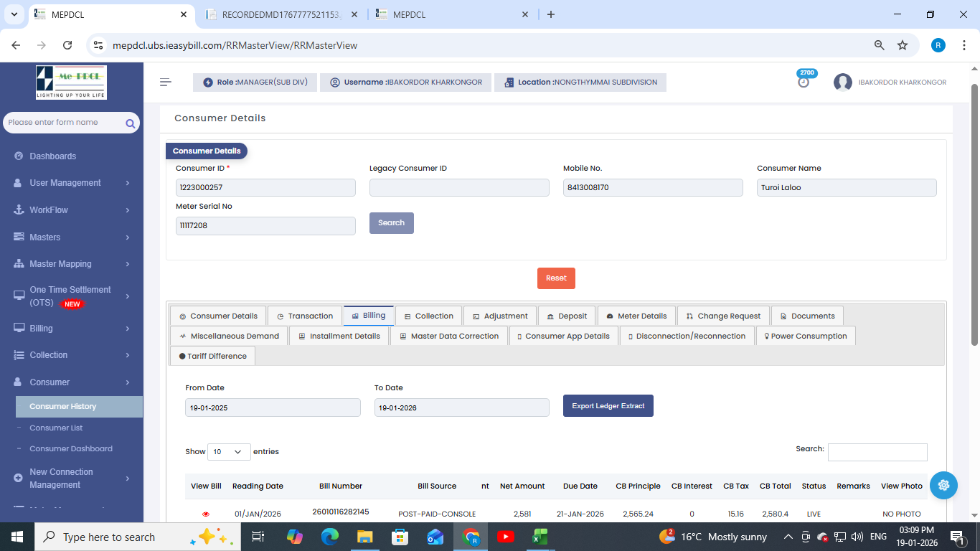
Task: Switch to the Transaction tab
Action: point(305,316)
